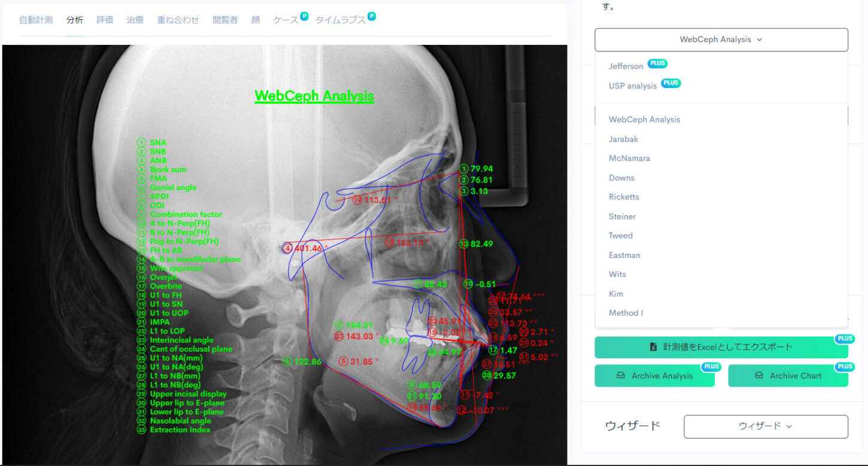Screen dimensions: 868x466
Task: Pick the Downs analysis option
Action: click(621, 178)
